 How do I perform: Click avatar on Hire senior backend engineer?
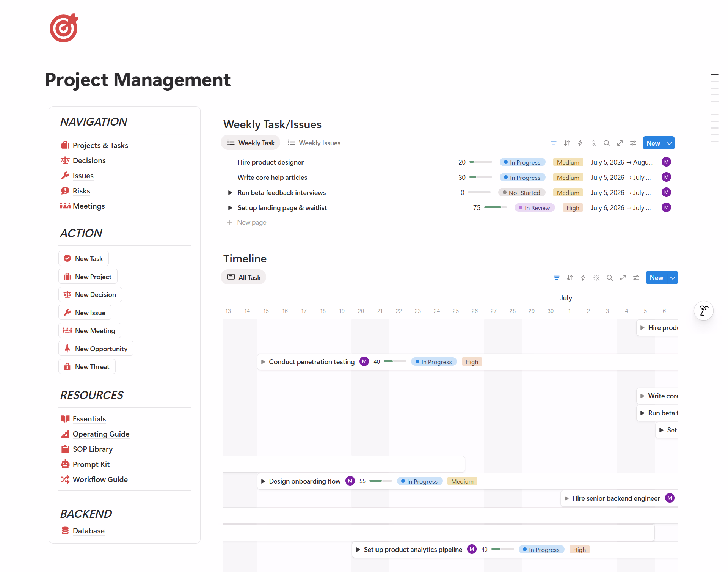click(x=670, y=498)
